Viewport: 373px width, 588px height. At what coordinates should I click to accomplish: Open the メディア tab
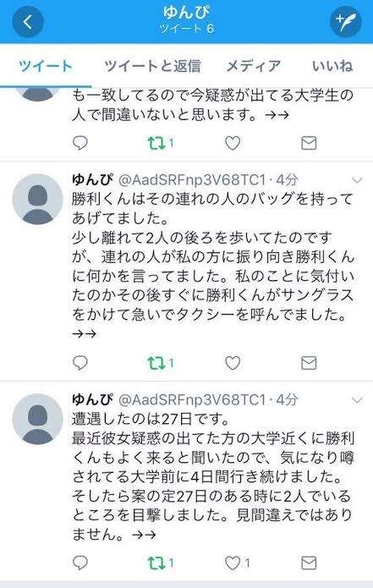pos(254,66)
